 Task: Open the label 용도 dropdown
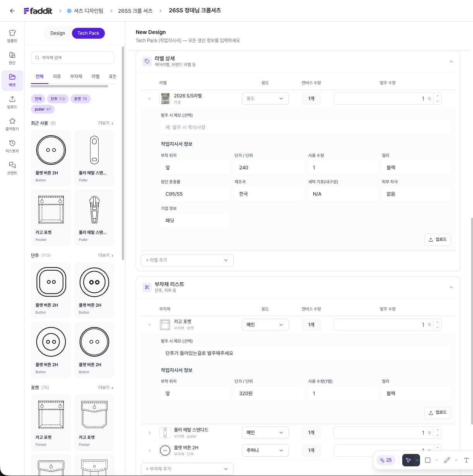265,99
